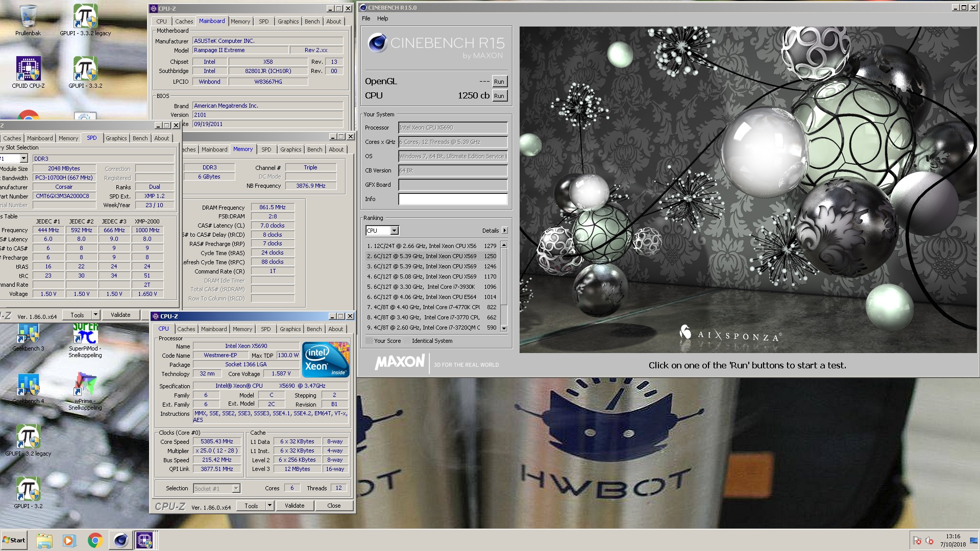Switch to Mainboard tab in front CPU-Z window
This screenshot has width=980, height=551.
(214, 329)
